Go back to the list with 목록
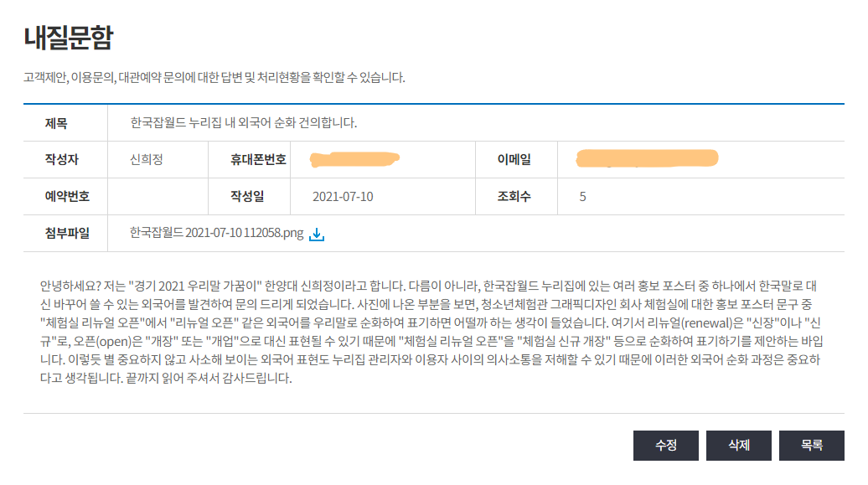The height and width of the screenshot is (485, 868). 811,446
